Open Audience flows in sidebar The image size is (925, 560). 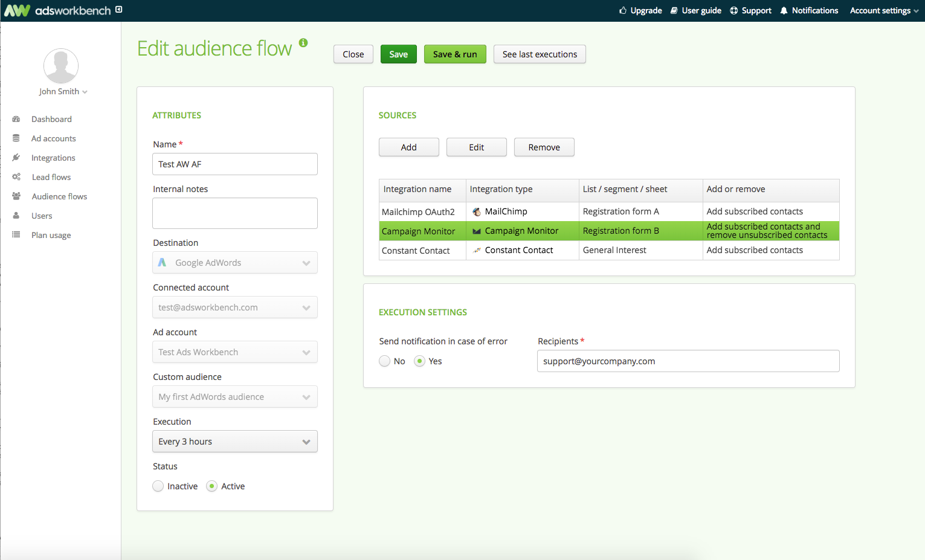[59, 196]
